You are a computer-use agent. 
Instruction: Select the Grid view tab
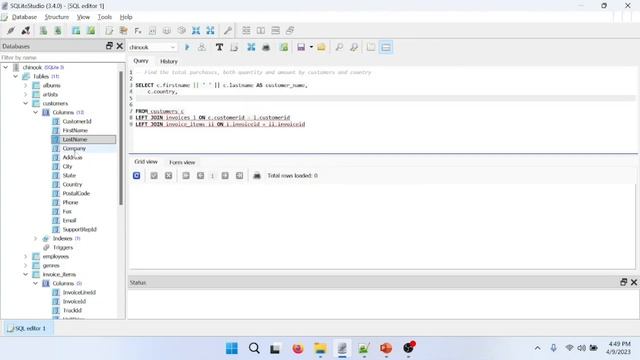click(146, 162)
